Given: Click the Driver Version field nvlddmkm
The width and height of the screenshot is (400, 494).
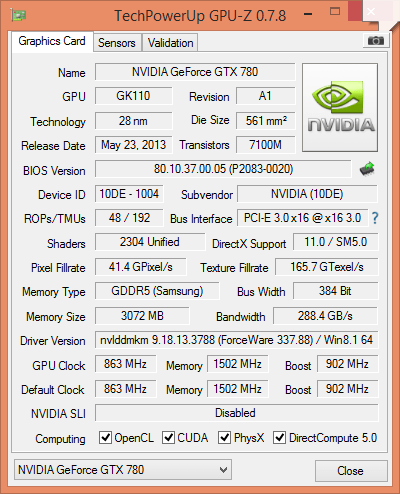Looking at the screenshot, I should (236, 340).
